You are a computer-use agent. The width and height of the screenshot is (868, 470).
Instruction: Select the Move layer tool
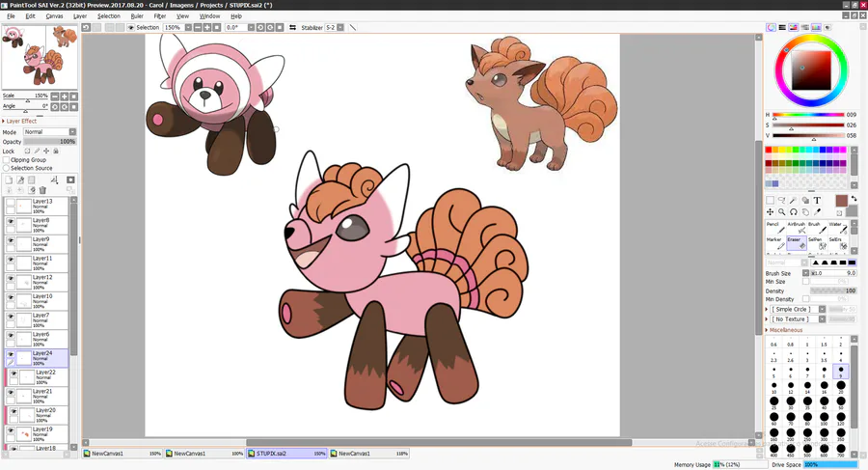click(x=770, y=211)
